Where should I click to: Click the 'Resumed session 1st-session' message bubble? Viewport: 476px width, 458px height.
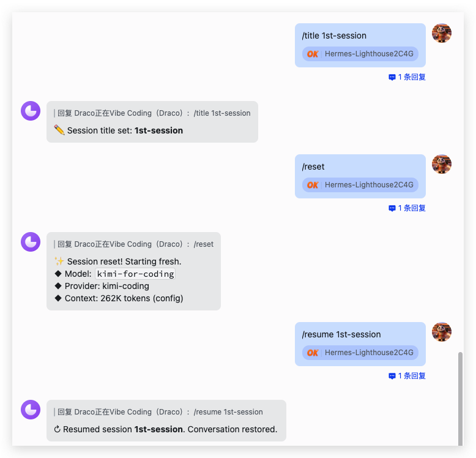[166, 429]
